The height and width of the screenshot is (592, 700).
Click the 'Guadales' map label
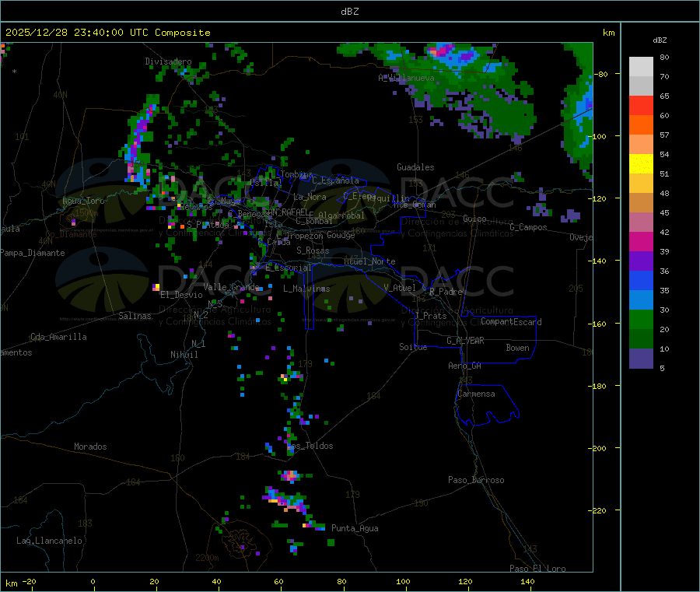click(x=415, y=167)
